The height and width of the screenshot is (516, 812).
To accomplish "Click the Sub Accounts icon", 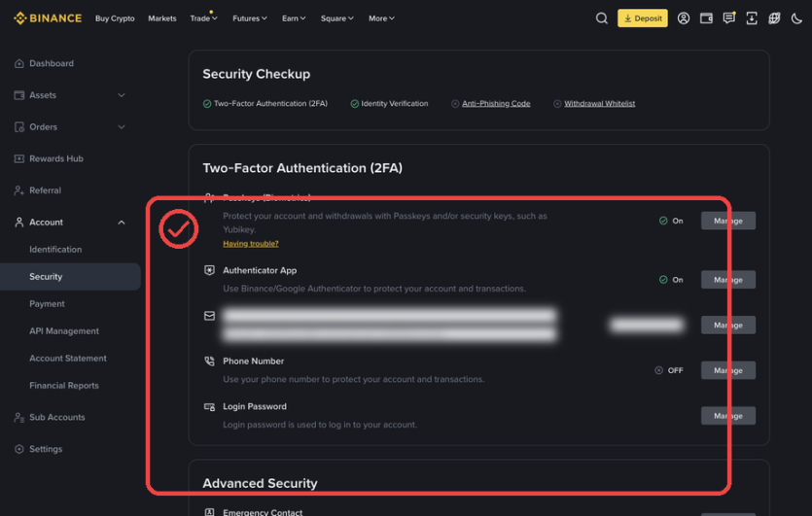I will pyautogui.click(x=19, y=417).
